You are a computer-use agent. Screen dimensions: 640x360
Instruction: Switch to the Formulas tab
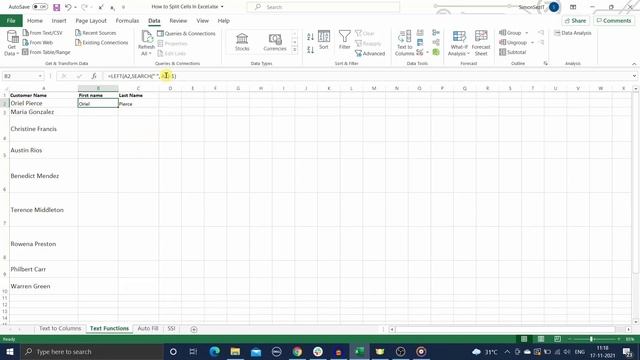[x=127, y=20]
